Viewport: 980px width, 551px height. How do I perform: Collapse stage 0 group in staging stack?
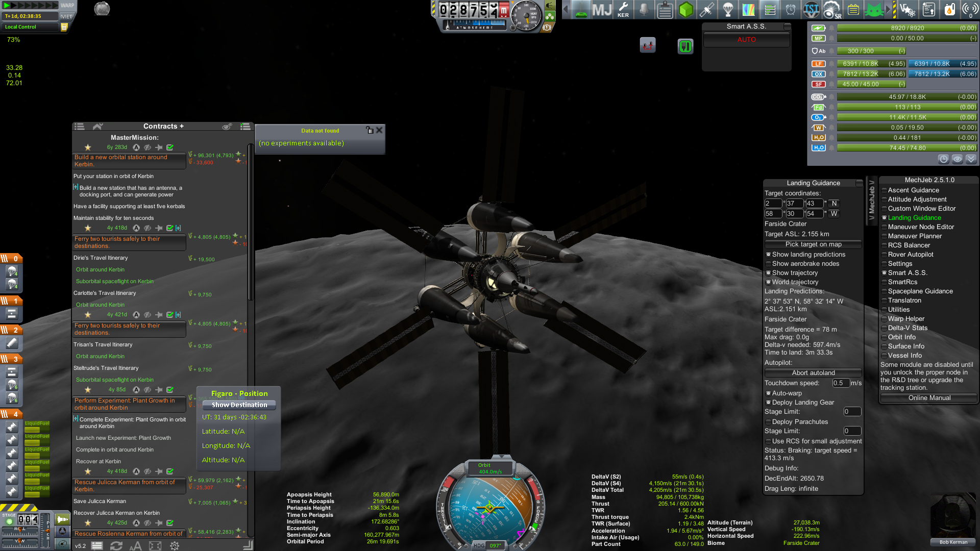pos(11,259)
